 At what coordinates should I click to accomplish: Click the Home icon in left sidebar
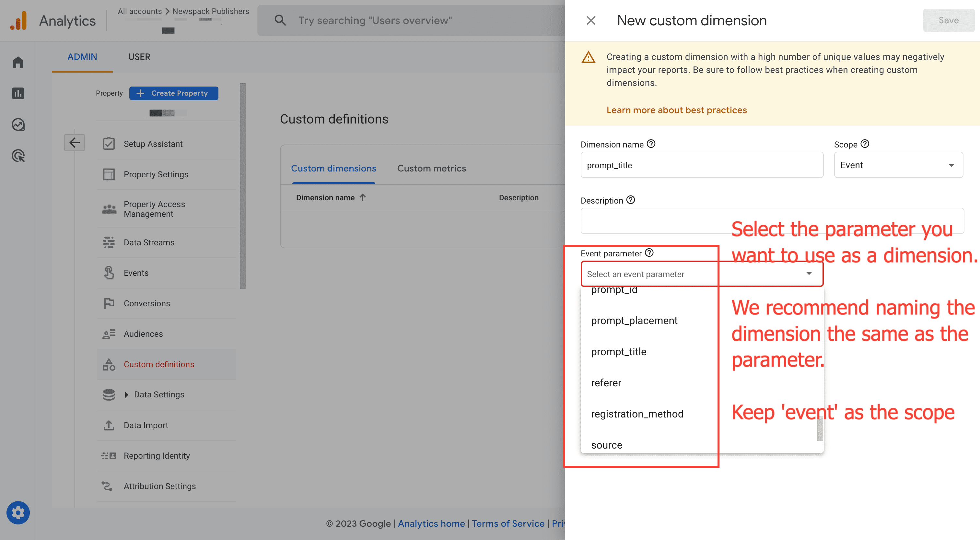pyautogui.click(x=18, y=62)
